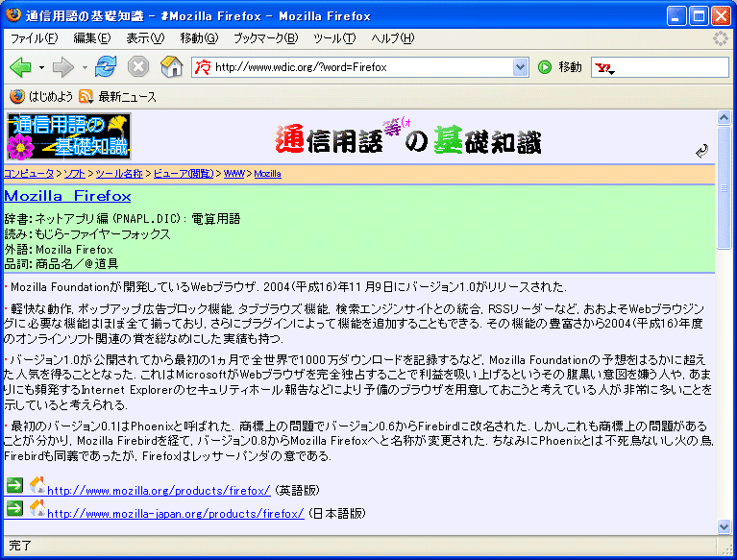Click the 品詞: 商品名/@道具 line

(x=61, y=263)
